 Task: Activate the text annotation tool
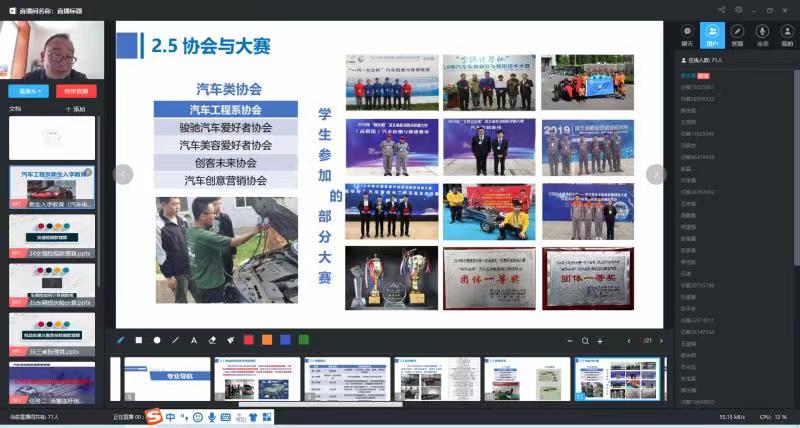[194, 340]
